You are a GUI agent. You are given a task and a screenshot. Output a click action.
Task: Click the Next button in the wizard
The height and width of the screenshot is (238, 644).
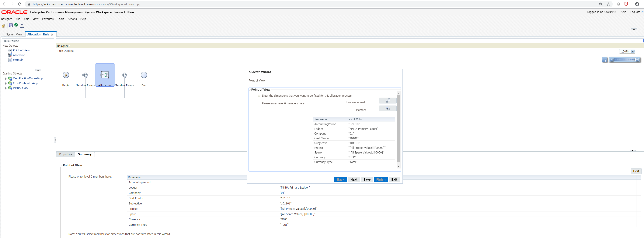(353, 179)
